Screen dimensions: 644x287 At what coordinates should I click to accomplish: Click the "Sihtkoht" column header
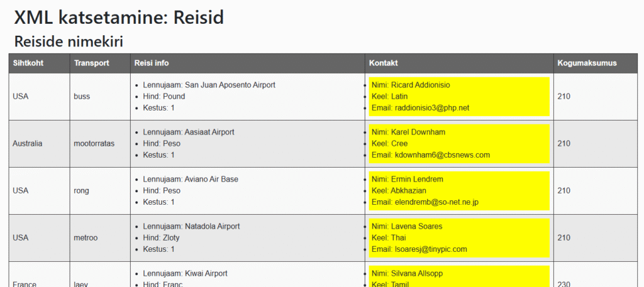28,63
